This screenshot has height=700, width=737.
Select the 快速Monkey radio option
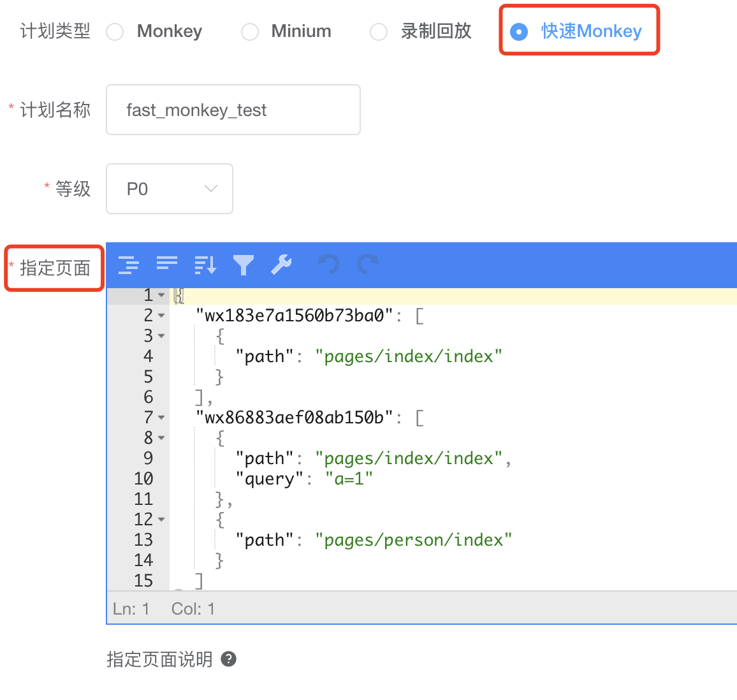pos(519,32)
